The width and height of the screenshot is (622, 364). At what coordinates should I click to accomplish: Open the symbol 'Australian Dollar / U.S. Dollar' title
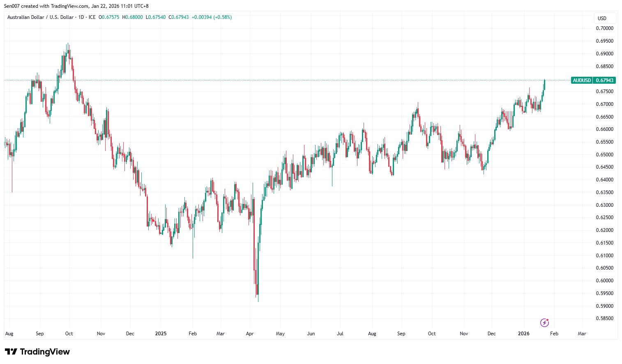pos(41,17)
